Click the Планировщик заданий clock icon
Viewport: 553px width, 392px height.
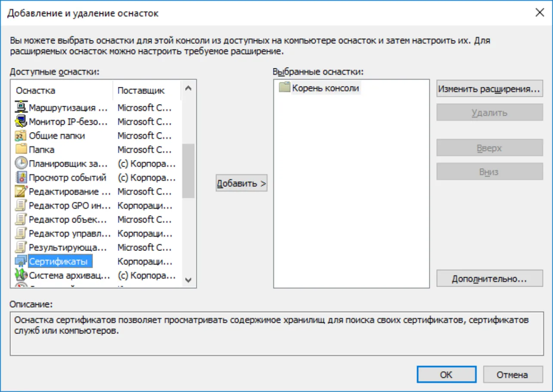pyautogui.click(x=21, y=164)
